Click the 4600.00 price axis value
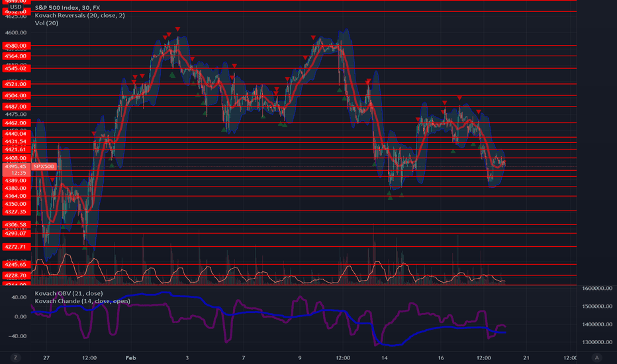The image size is (617, 364). click(16, 32)
